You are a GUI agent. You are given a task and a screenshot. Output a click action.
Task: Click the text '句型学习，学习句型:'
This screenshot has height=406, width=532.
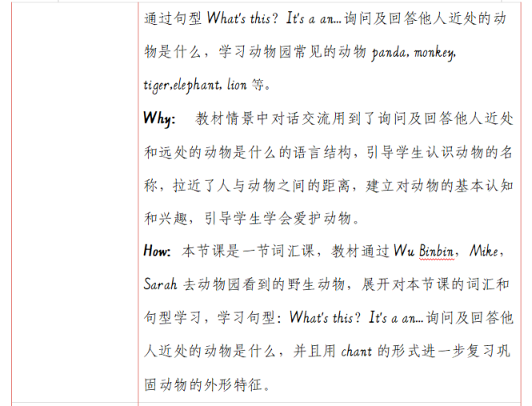[213, 317]
